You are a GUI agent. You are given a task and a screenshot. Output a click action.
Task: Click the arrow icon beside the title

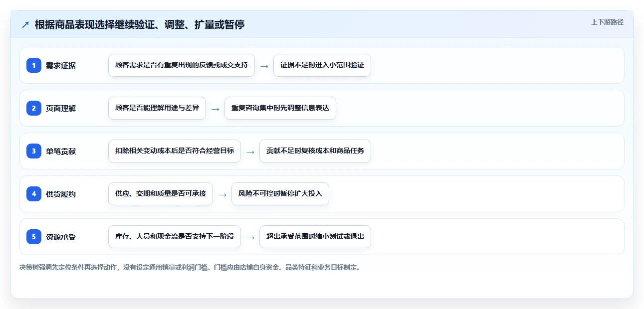pos(25,24)
